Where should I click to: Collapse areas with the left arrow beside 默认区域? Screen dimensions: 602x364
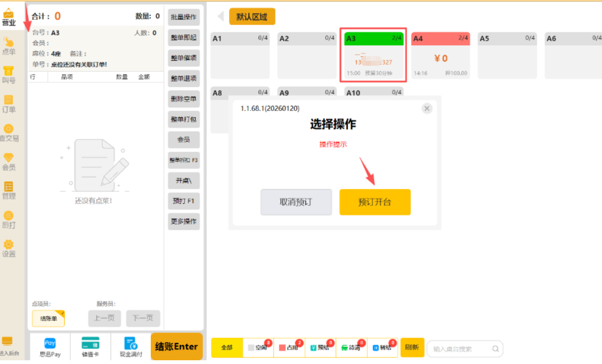(221, 17)
